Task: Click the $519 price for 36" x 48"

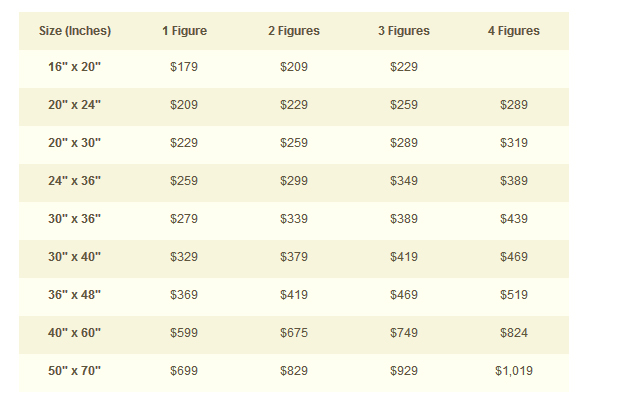Action: [x=514, y=295]
